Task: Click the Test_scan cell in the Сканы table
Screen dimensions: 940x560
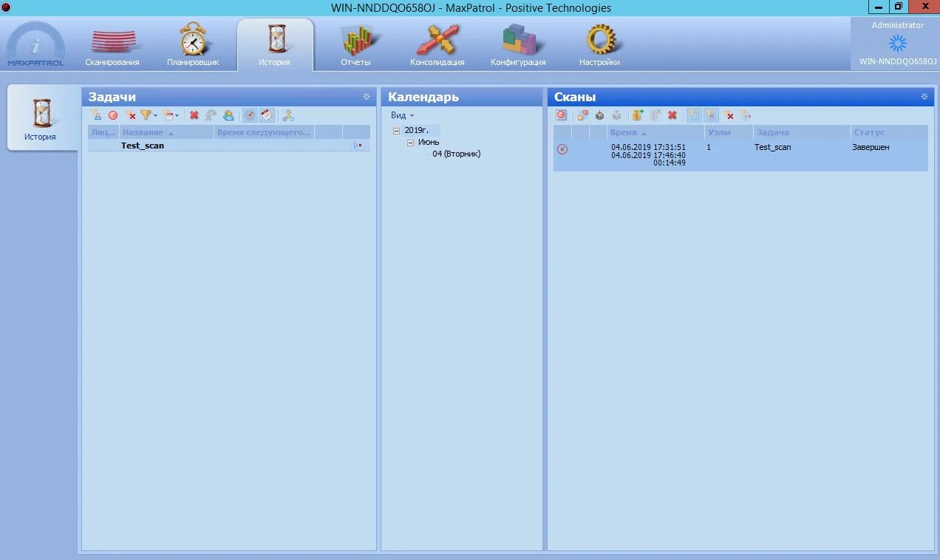Action: point(773,147)
